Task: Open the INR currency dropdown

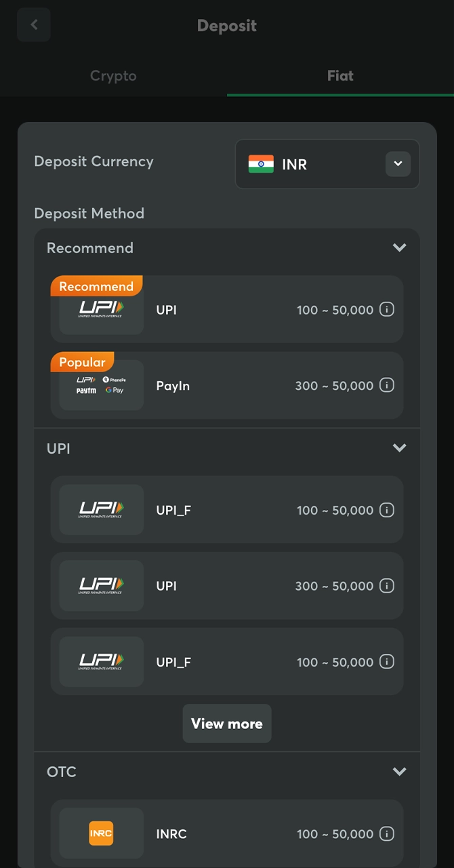Action: click(x=398, y=164)
